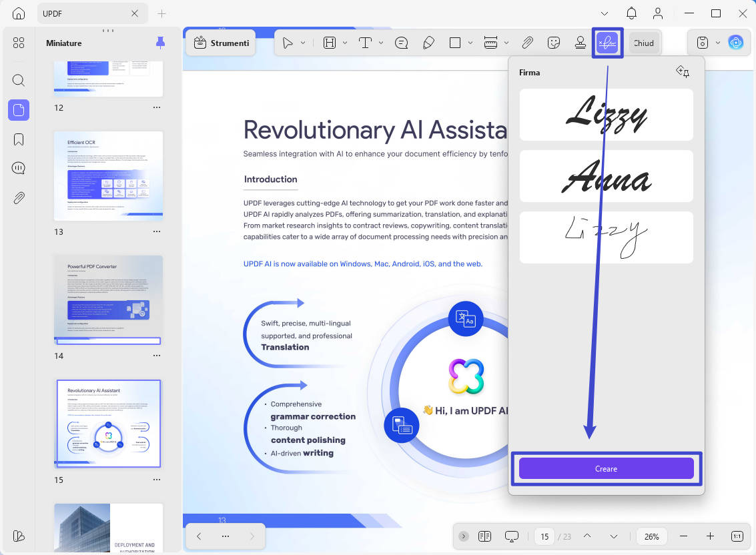756x555 pixels.
Task: Select page 13 thumbnail Efficient OCR
Action: click(109, 176)
